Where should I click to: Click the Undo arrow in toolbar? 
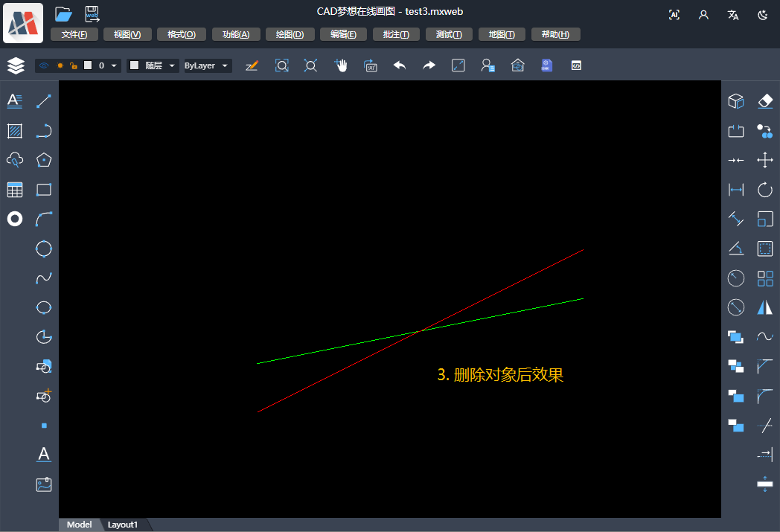(x=399, y=65)
